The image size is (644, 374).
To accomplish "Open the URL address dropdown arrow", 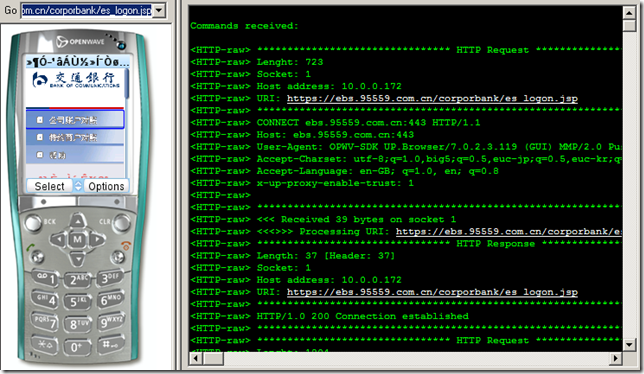I will point(159,10).
